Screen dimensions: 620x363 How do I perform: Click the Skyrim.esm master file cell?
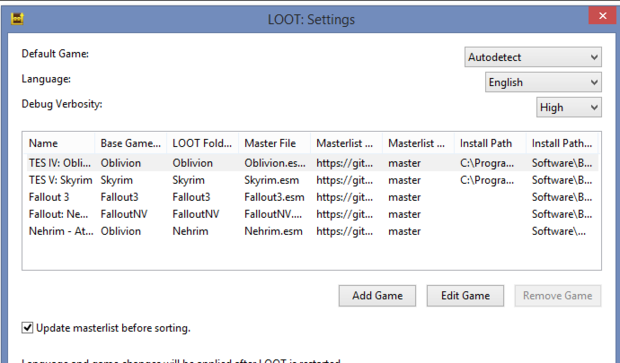[272, 180]
